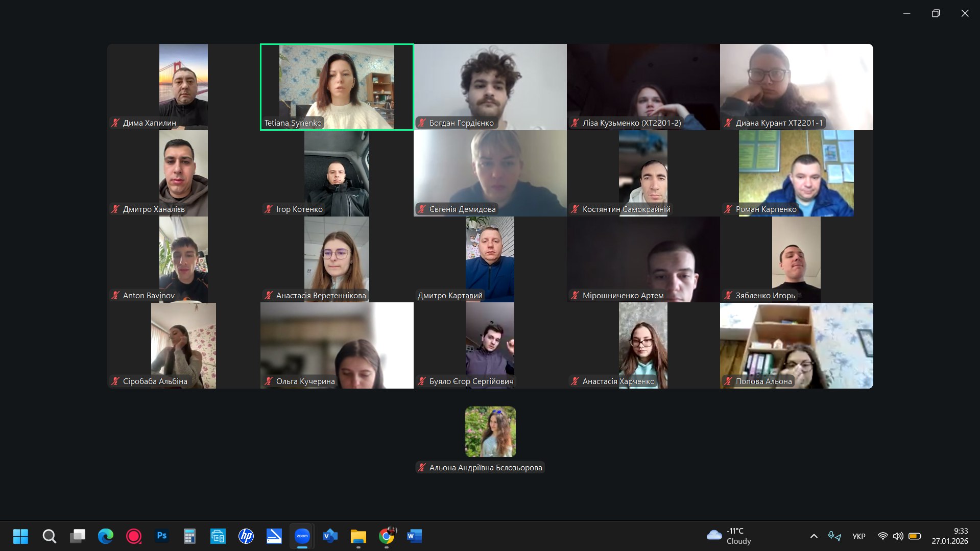Viewport: 980px width, 551px height.
Task: Click muted mic icon beside Дима Хапилин
Action: 115,123
